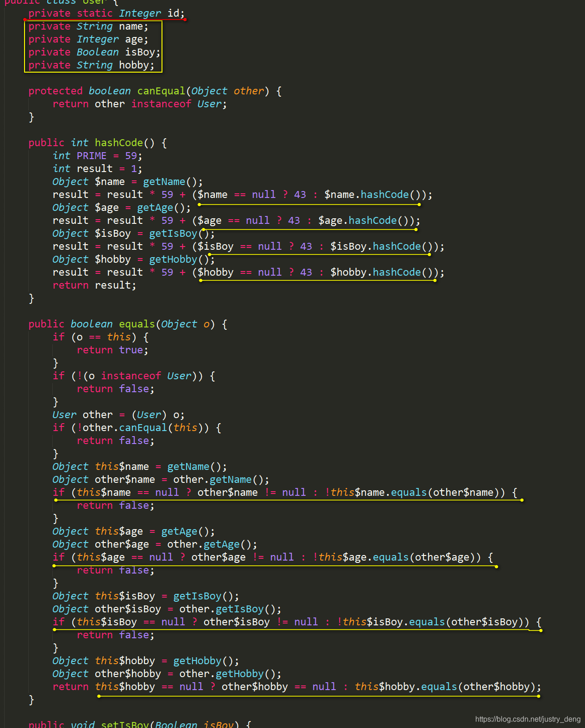Viewport: 585px width, 728px height.
Task: Click 'Object other$age = other.getAge();' line
Action: pyautogui.click(x=155, y=544)
